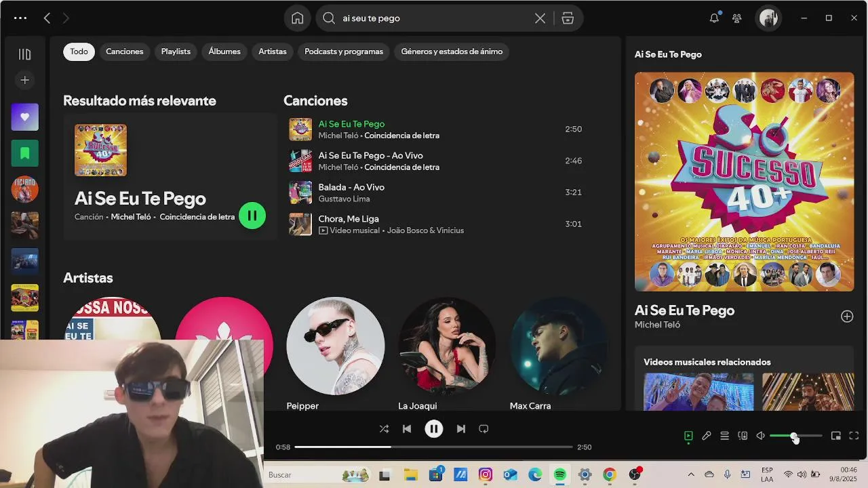
Task: Open the Peipper artist card
Action: point(335,354)
